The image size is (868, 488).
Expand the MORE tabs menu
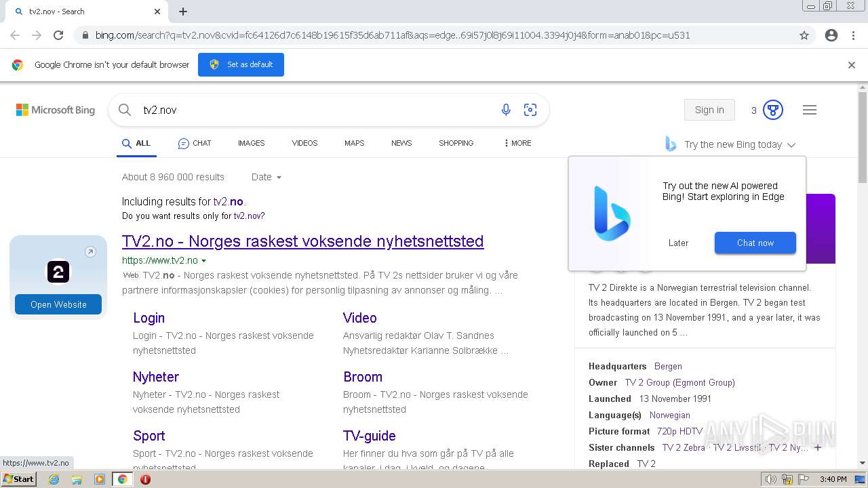[518, 144]
